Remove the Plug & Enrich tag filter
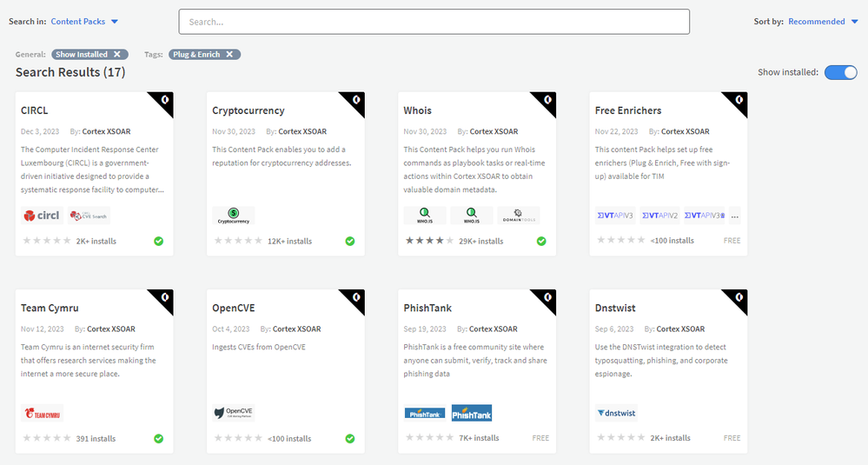This screenshot has height=465, width=868. click(x=229, y=54)
